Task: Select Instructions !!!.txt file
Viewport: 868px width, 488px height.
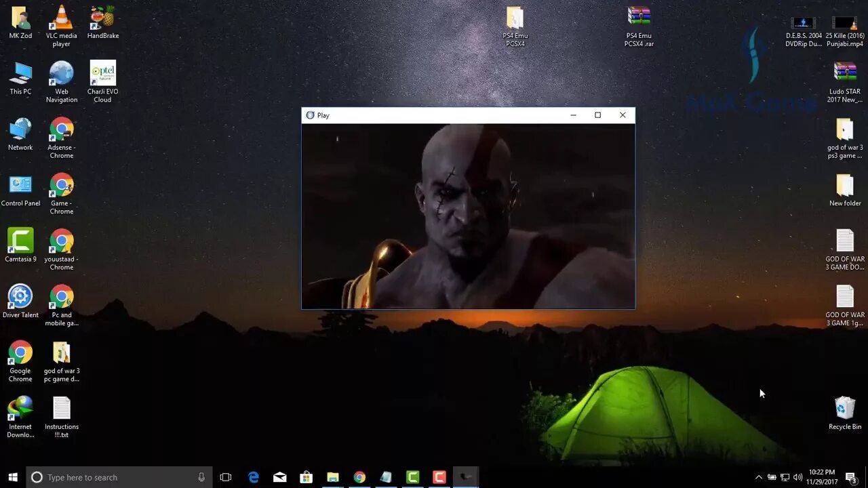Action: tap(62, 418)
